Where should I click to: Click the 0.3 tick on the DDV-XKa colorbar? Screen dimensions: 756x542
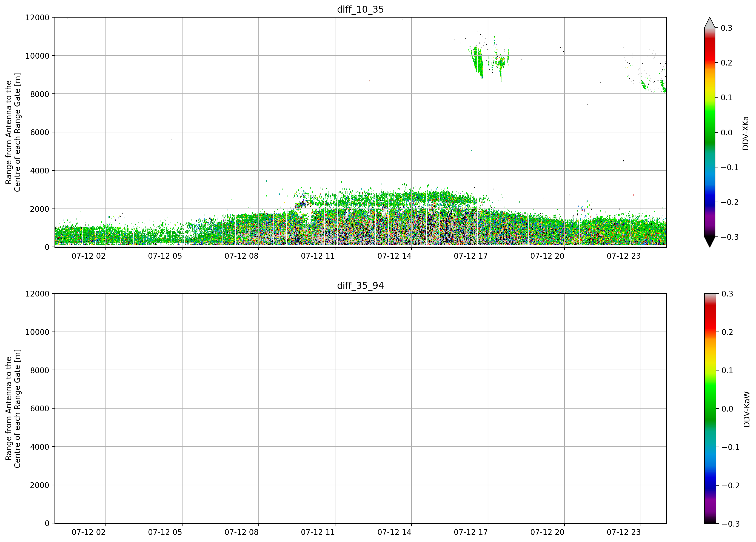727,28
